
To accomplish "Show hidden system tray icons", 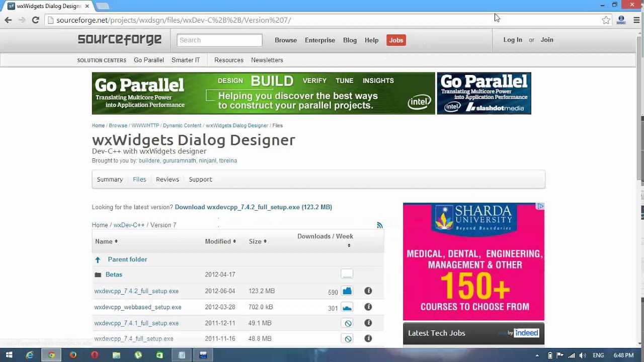I will coord(537,355).
